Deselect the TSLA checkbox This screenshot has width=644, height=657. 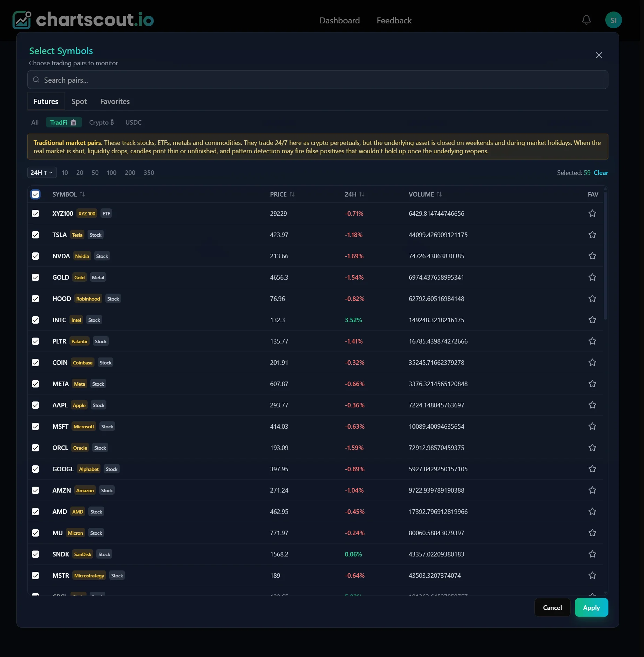click(35, 235)
